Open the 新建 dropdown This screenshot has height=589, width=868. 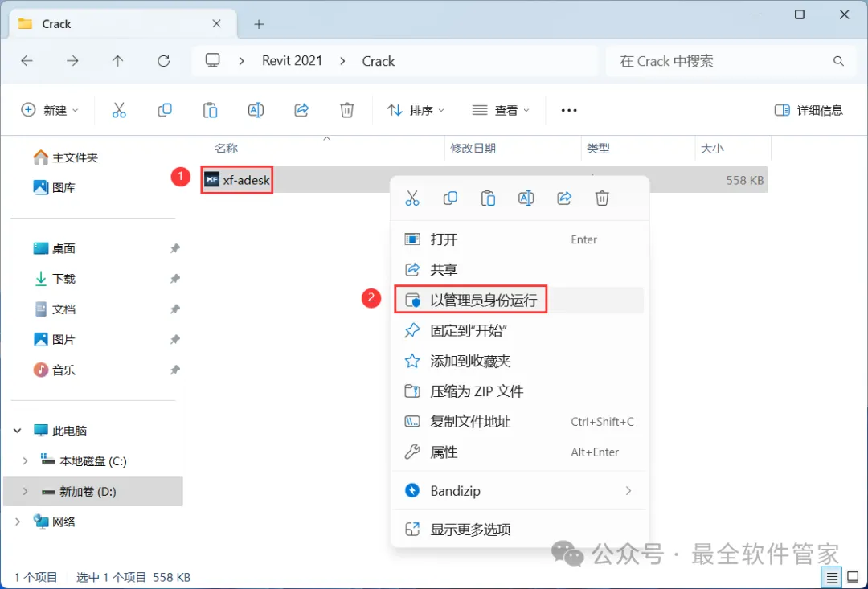pyautogui.click(x=50, y=110)
